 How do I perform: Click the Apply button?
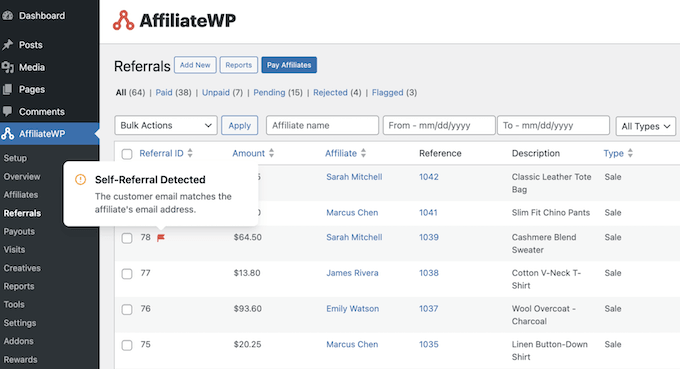[x=239, y=125]
